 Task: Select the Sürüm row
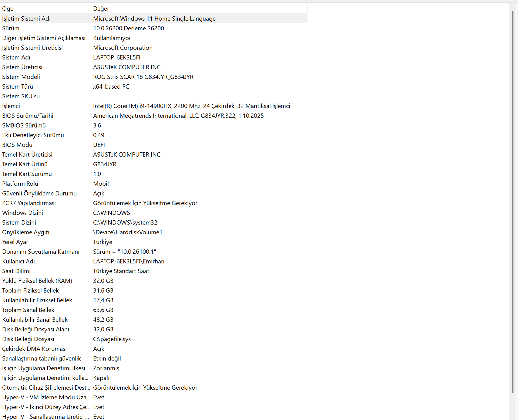pyautogui.click(x=154, y=28)
